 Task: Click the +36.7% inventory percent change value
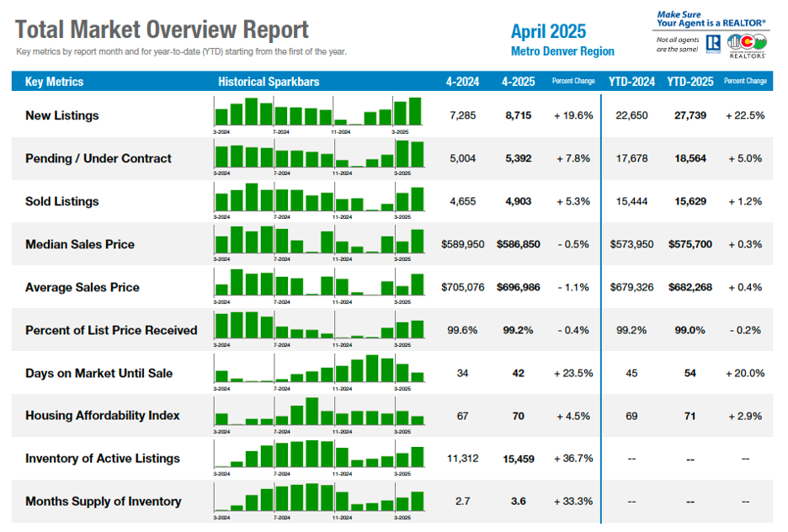pyautogui.click(x=573, y=459)
